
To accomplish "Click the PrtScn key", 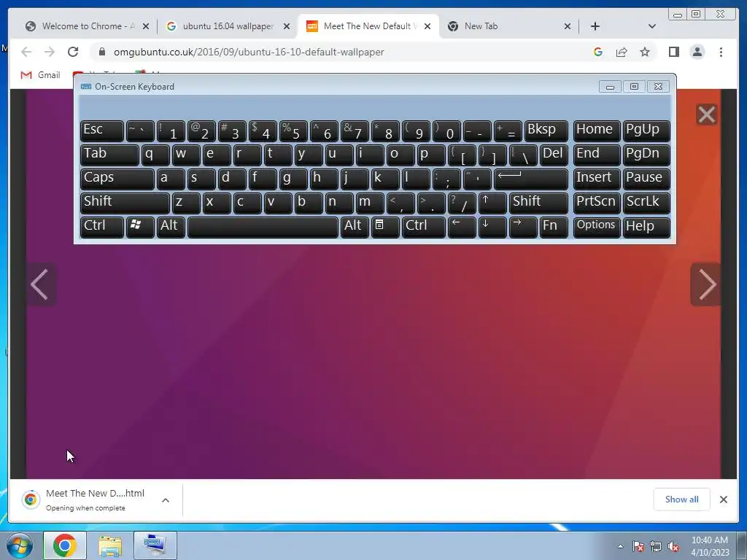I will pyautogui.click(x=597, y=203).
